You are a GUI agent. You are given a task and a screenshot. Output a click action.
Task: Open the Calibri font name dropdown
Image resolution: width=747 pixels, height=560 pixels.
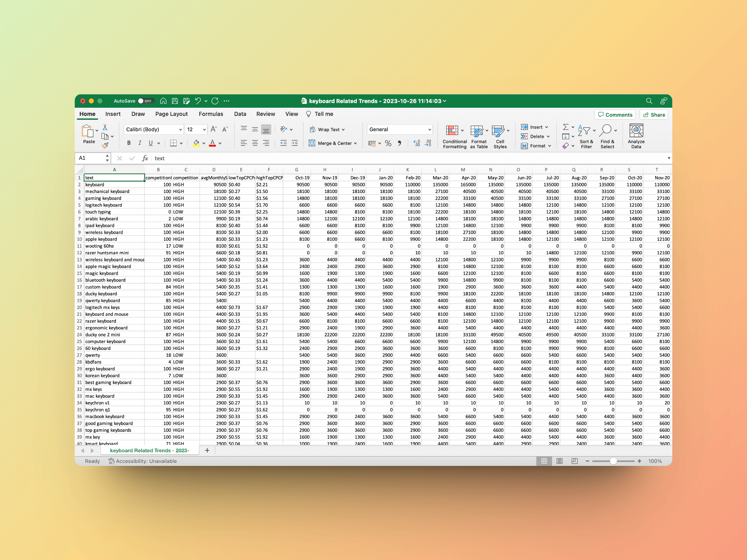click(x=181, y=129)
